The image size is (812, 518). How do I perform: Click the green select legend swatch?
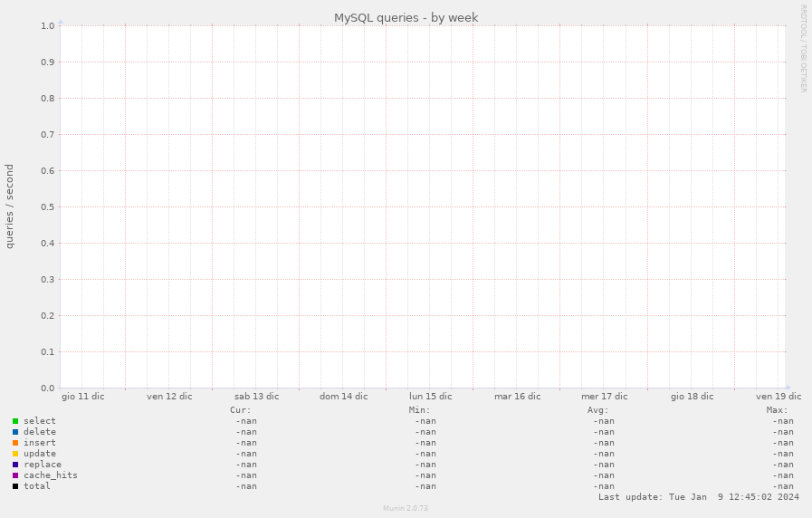(x=15, y=421)
